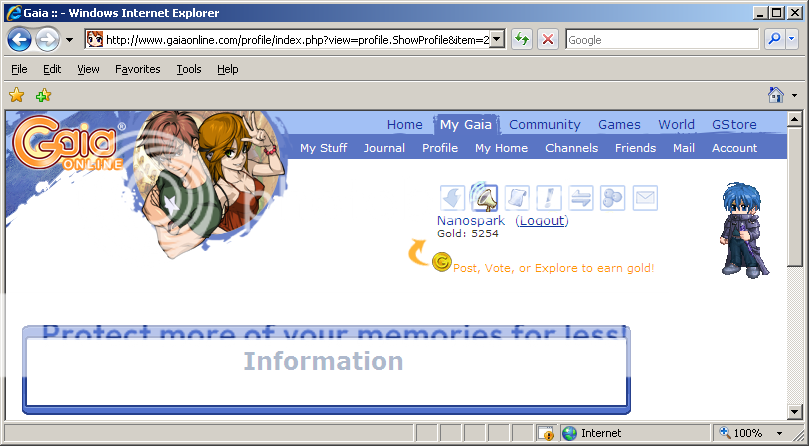This screenshot has width=809, height=446.
Task: Open the GStore tab
Action: click(x=734, y=125)
